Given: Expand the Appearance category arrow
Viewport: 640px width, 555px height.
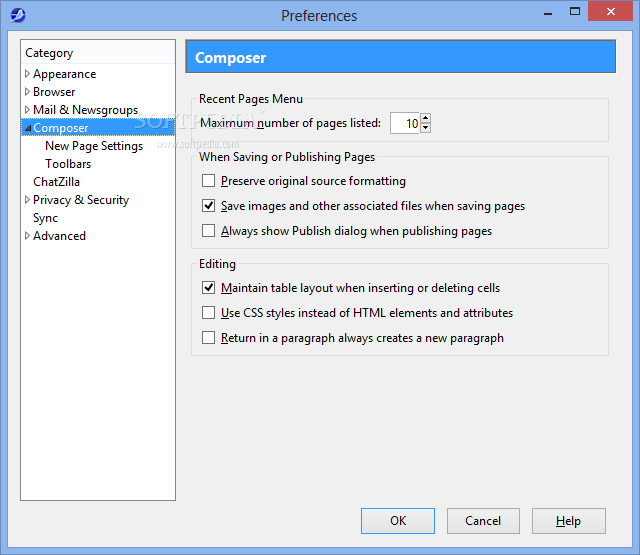Looking at the screenshot, I should [x=27, y=74].
